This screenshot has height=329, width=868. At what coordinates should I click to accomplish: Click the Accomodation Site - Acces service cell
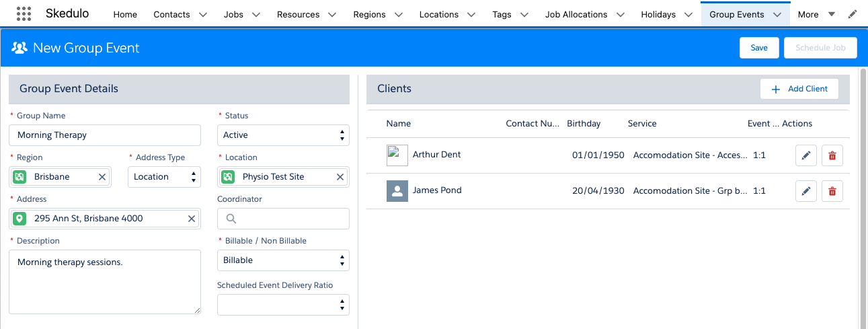point(691,155)
